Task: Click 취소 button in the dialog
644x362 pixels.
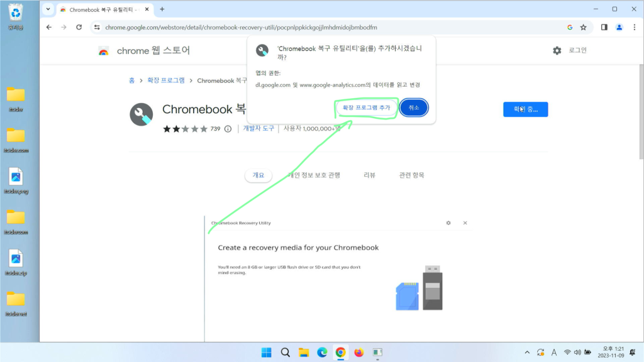Action: pos(414,107)
